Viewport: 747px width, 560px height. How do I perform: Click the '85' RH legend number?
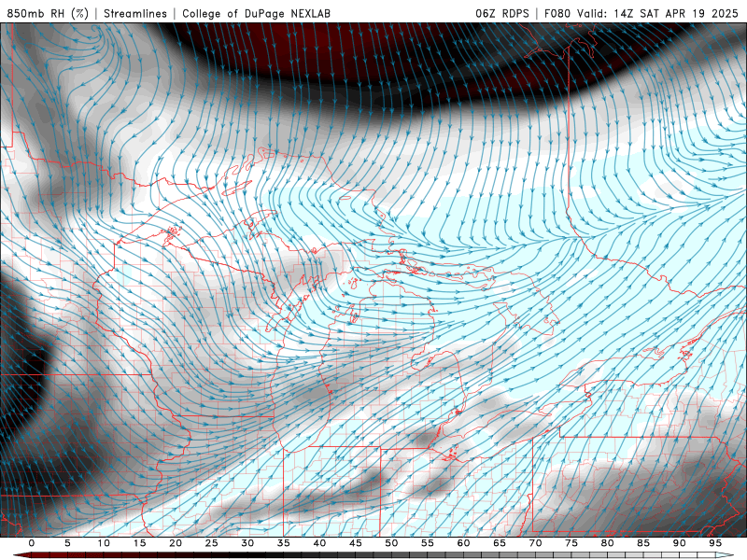click(643, 543)
